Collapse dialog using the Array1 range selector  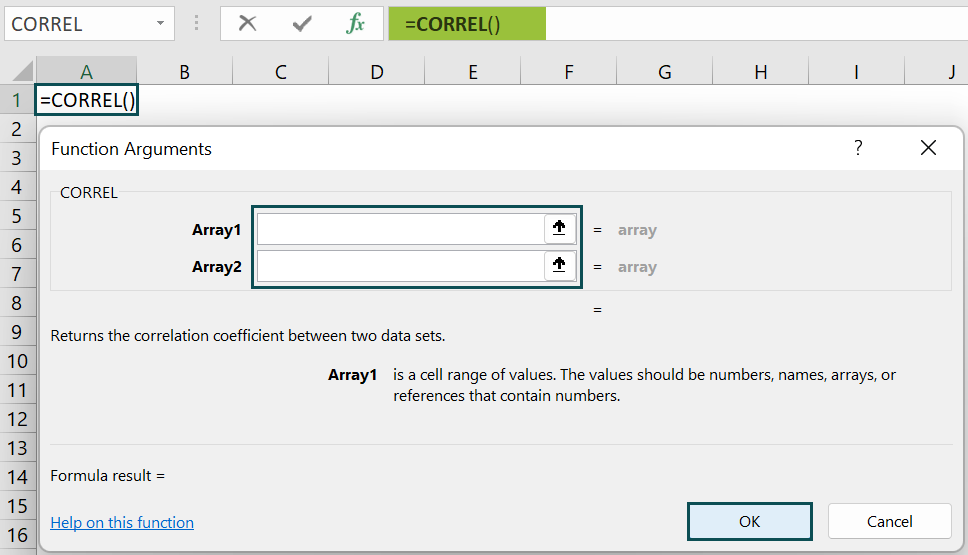[559, 228]
